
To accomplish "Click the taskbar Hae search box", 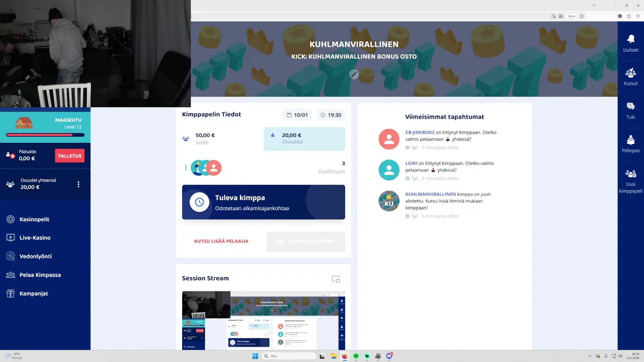I will 289,356.
